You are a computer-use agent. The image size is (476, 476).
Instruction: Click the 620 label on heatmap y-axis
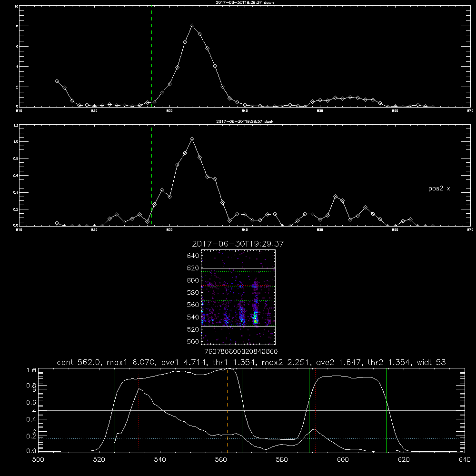click(193, 268)
